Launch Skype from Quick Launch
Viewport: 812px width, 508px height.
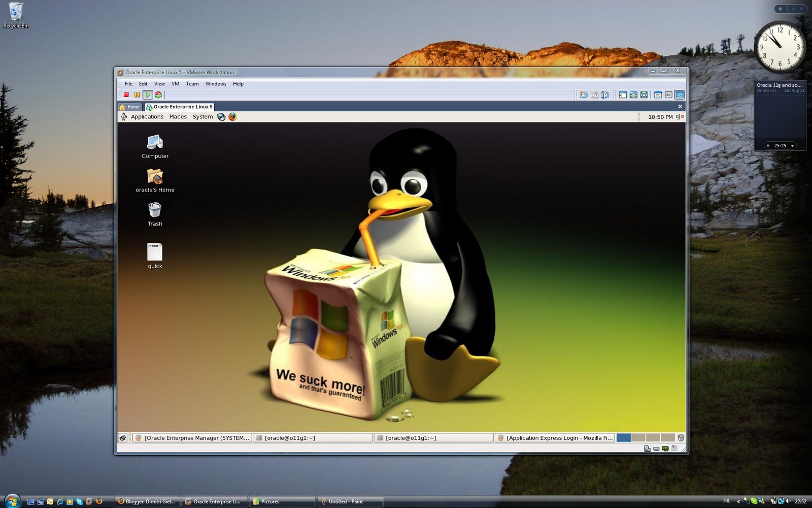[x=79, y=501]
